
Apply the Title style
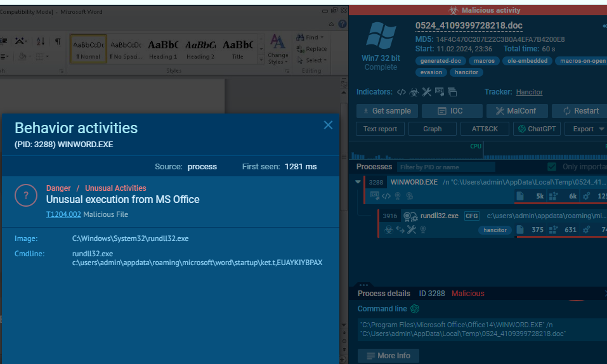[237, 48]
